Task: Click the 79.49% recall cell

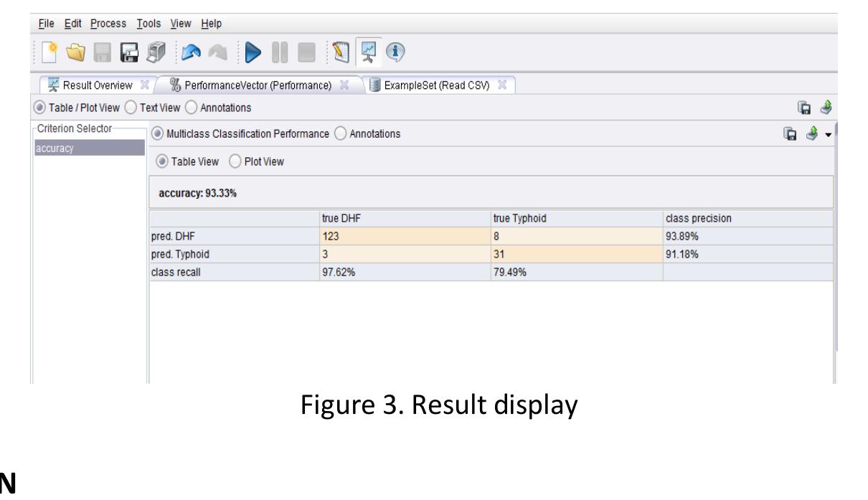Action: click(577, 272)
